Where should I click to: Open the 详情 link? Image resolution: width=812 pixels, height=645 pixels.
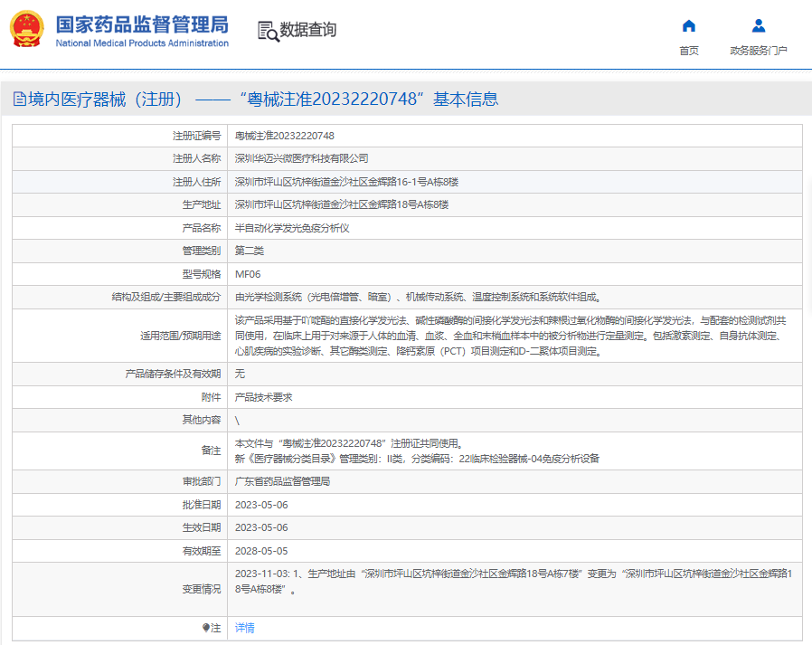tap(244, 628)
